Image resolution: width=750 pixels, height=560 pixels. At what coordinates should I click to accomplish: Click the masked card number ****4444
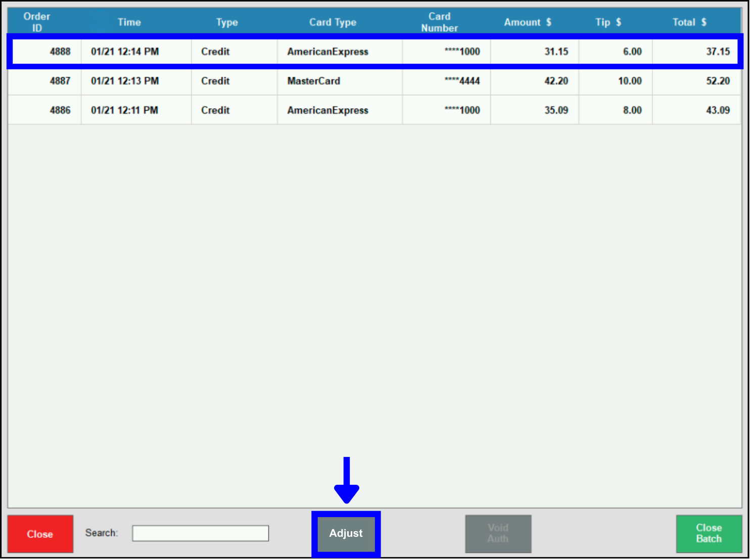tap(462, 81)
